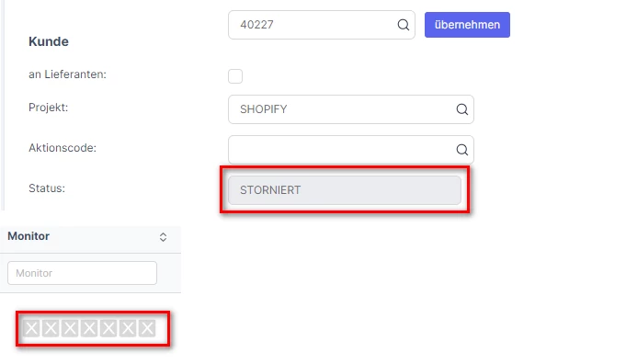Toggle Monitor column sort arrows

point(163,237)
